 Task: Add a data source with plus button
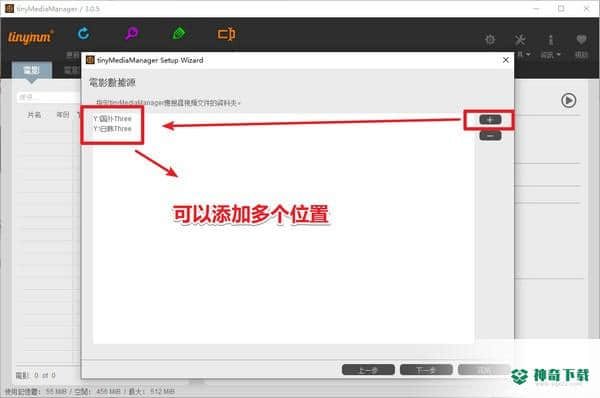pos(490,120)
